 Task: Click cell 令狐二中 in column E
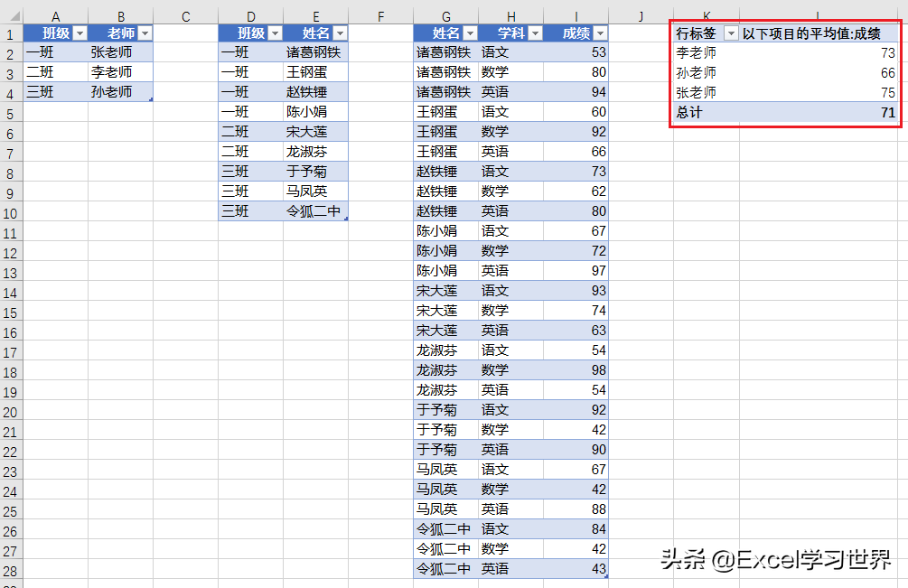(x=315, y=211)
